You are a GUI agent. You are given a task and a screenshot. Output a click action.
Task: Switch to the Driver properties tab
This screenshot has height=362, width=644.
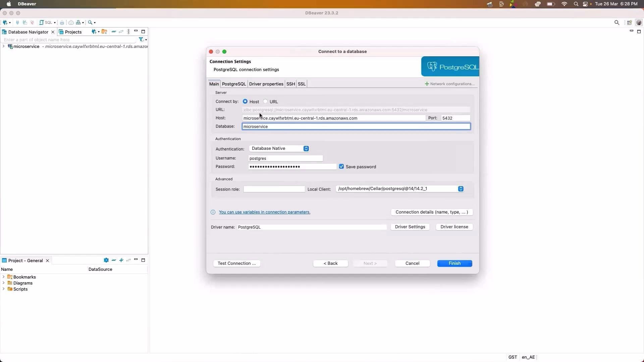point(266,84)
